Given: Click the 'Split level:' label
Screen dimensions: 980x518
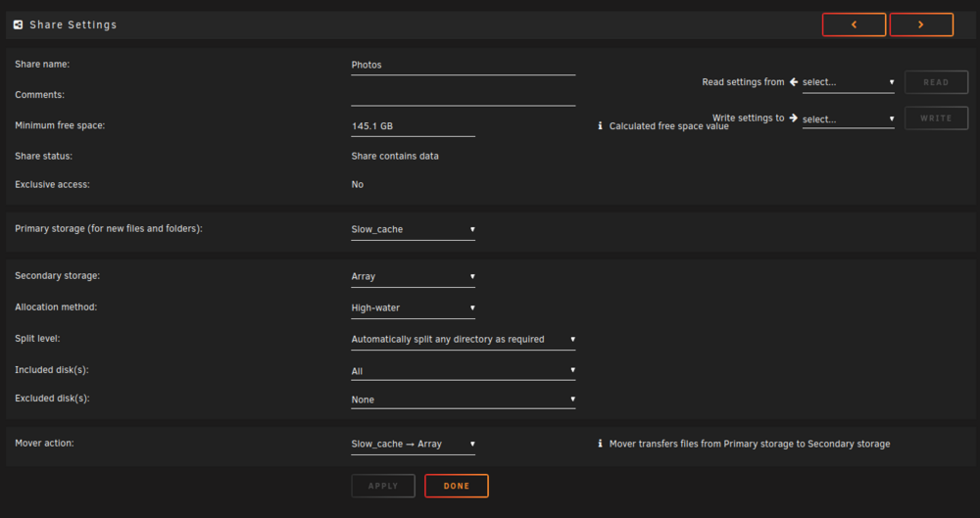Looking at the screenshot, I should 37,338.
